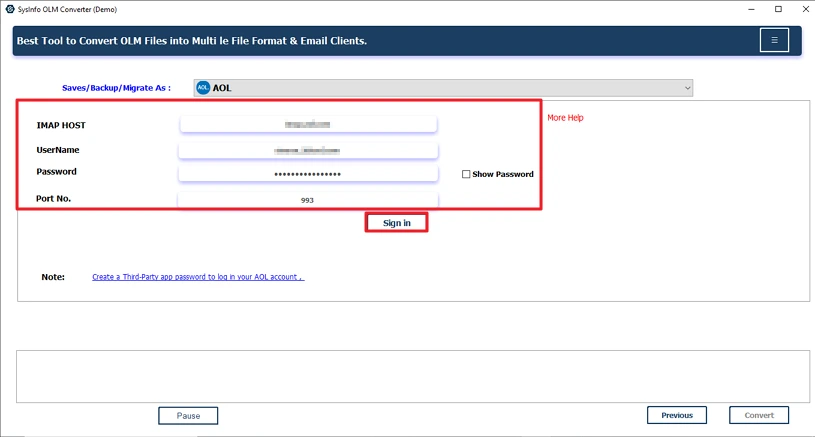Click the Pause button
This screenshot has width=815, height=437.
click(x=188, y=416)
